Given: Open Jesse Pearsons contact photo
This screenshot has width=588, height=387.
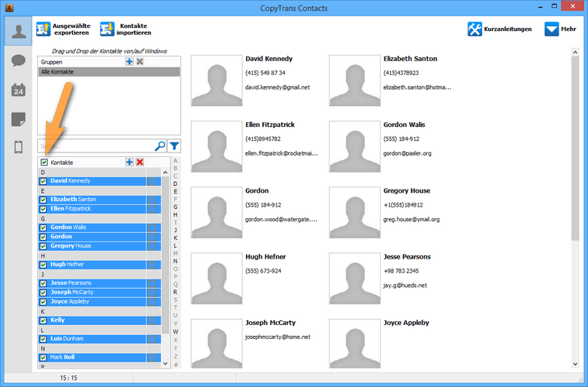Looking at the screenshot, I should click(354, 278).
